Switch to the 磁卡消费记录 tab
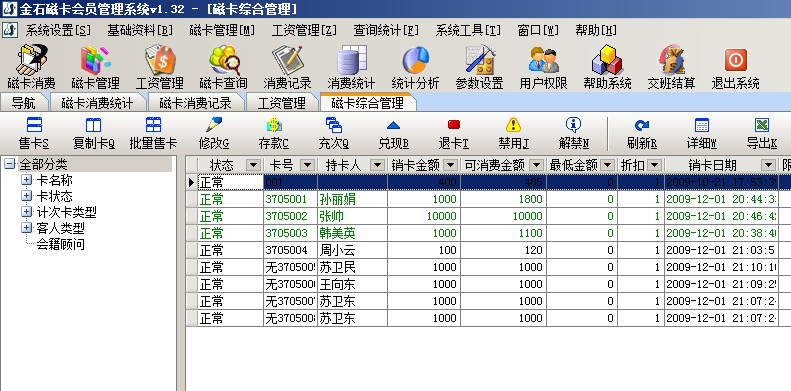 point(195,103)
